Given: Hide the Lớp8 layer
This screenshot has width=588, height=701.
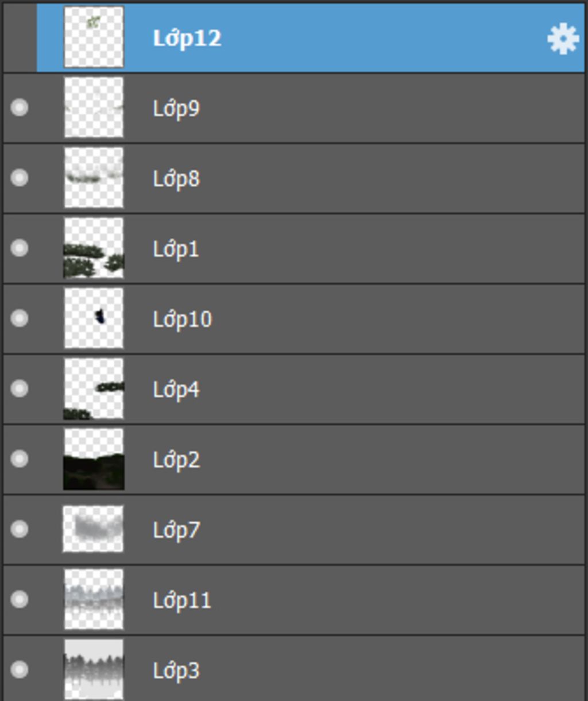Looking at the screenshot, I should (x=20, y=178).
